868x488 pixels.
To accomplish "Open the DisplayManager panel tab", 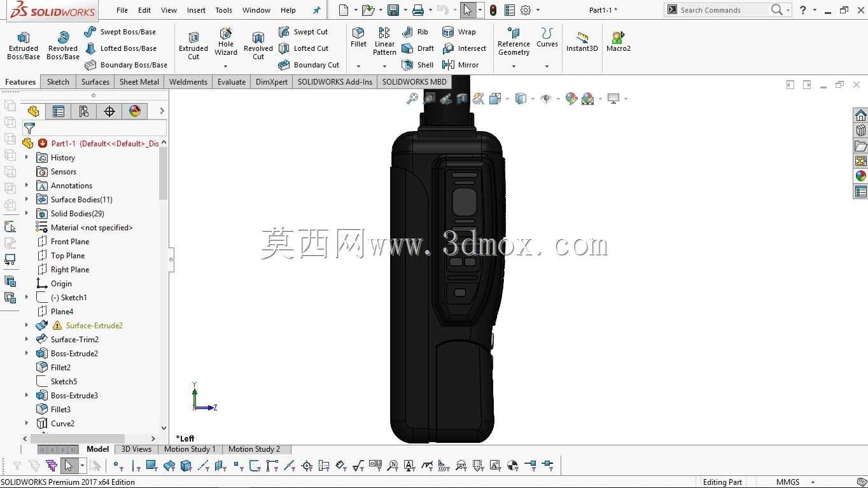I will point(135,111).
